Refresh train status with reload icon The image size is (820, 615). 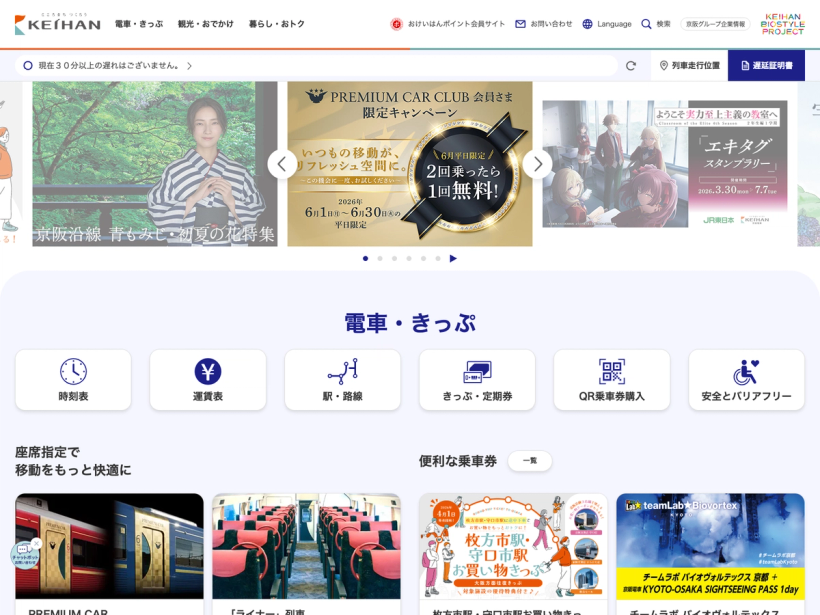(631, 66)
